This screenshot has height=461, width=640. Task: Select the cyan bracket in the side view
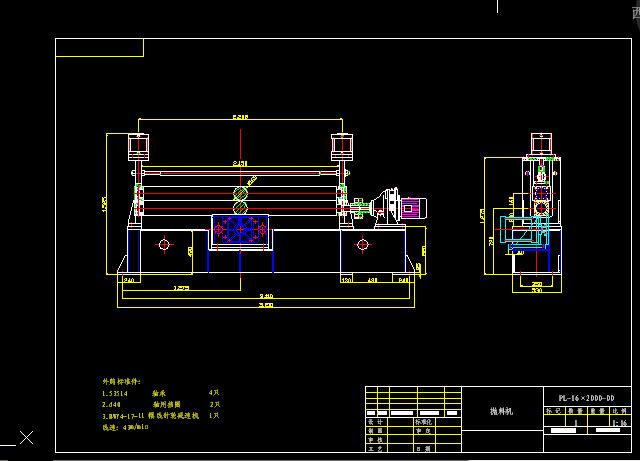524,232
